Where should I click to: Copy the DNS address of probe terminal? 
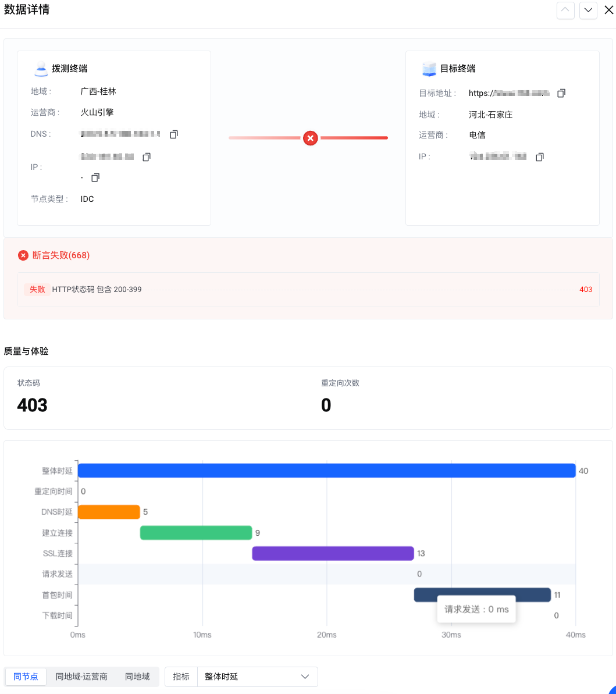point(174,134)
